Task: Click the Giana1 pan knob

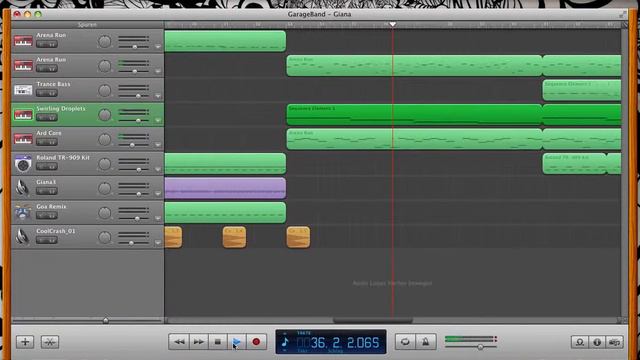Action: coord(104,189)
